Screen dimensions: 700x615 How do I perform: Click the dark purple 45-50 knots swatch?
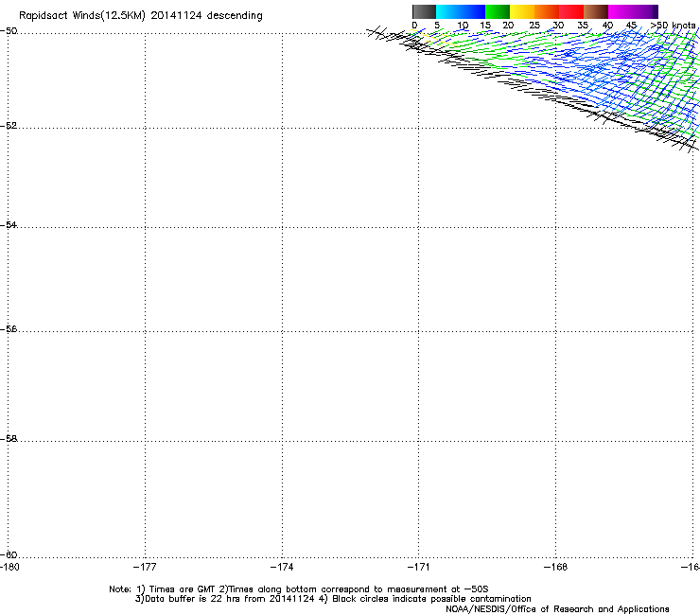tap(645, 11)
